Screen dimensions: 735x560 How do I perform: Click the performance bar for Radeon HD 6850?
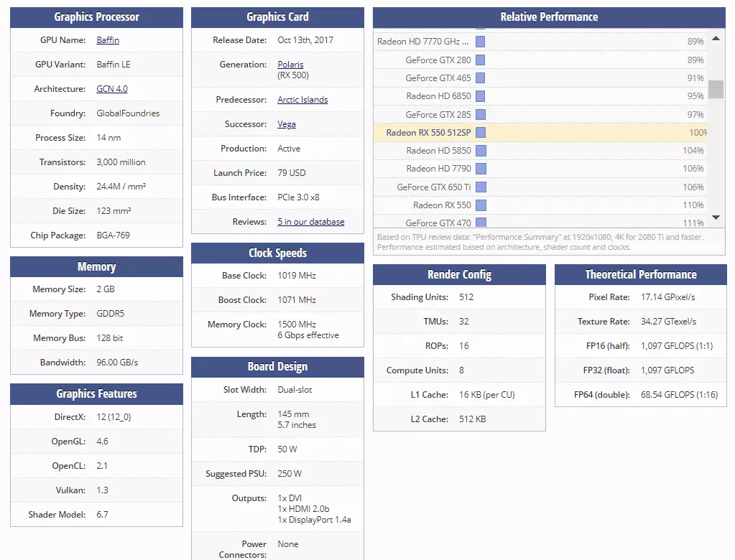(480, 96)
